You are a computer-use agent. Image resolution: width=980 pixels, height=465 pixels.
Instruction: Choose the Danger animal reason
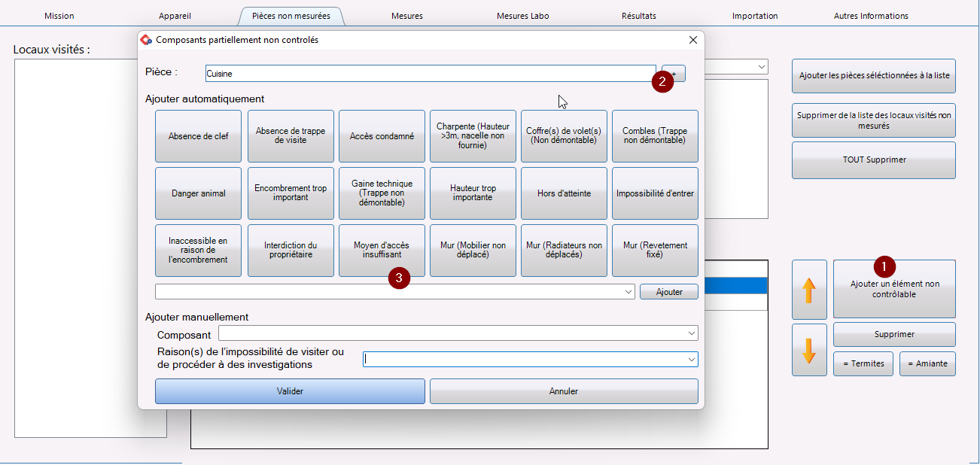(x=198, y=193)
